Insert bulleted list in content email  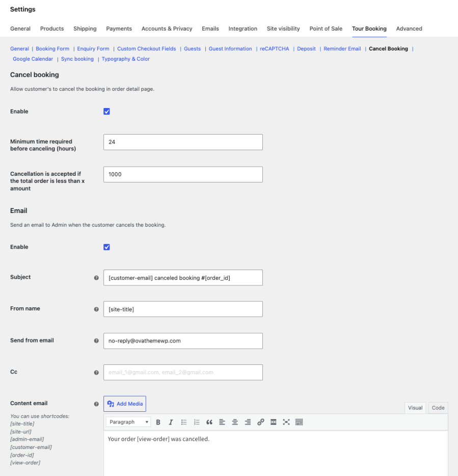tap(183, 422)
